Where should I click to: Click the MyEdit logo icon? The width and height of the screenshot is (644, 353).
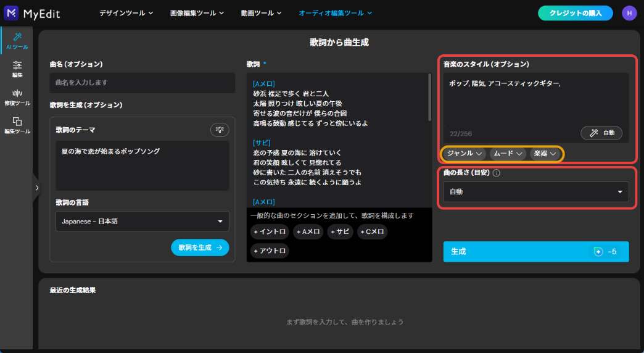click(x=11, y=13)
